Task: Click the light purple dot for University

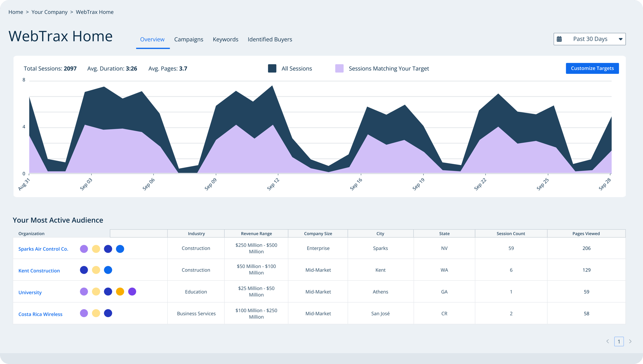Action: click(x=84, y=291)
